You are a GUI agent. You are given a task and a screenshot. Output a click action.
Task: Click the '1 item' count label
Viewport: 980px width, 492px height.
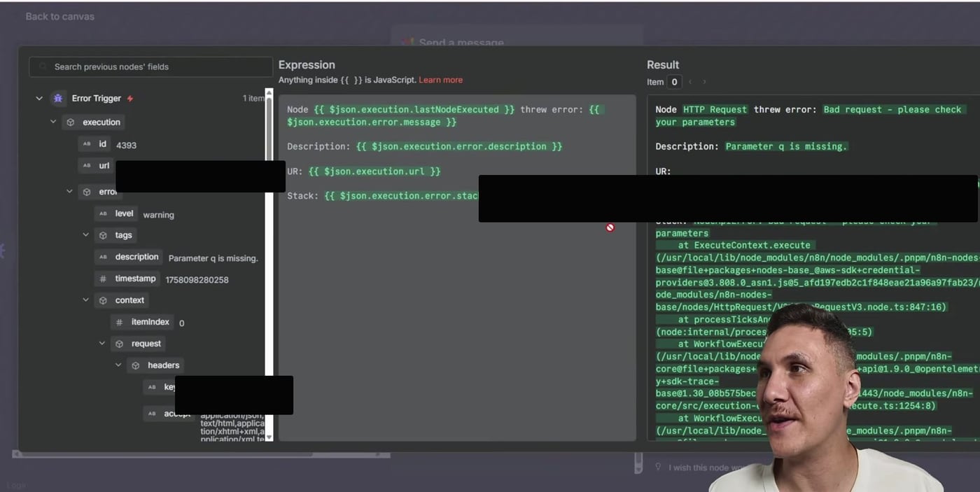(x=253, y=99)
